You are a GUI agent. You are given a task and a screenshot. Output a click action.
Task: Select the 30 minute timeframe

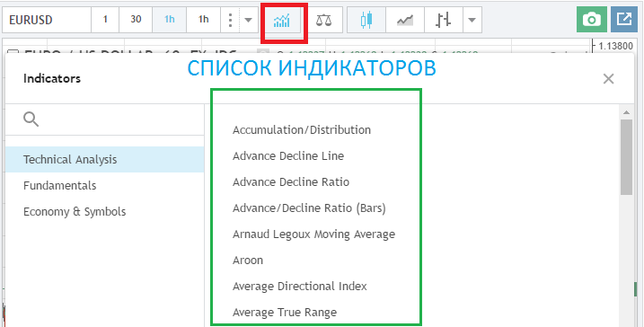pyautogui.click(x=136, y=20)
